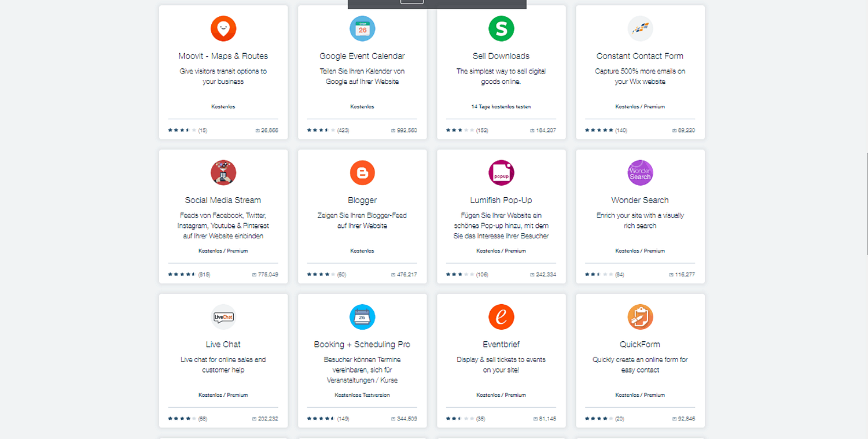Screen dimensions: 868x439
Task: Click the Booking + Scheduling Pro rating (149)
Action: click(328, 419)
